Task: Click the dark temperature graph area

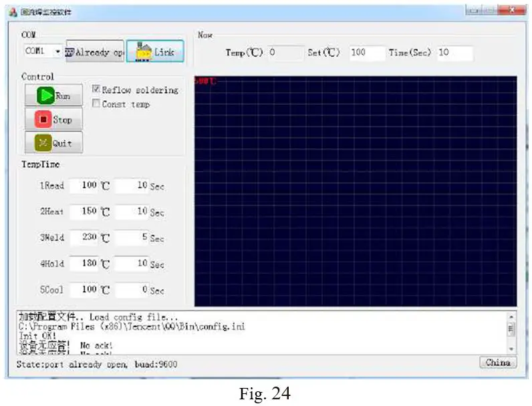Action: (356, 190)
